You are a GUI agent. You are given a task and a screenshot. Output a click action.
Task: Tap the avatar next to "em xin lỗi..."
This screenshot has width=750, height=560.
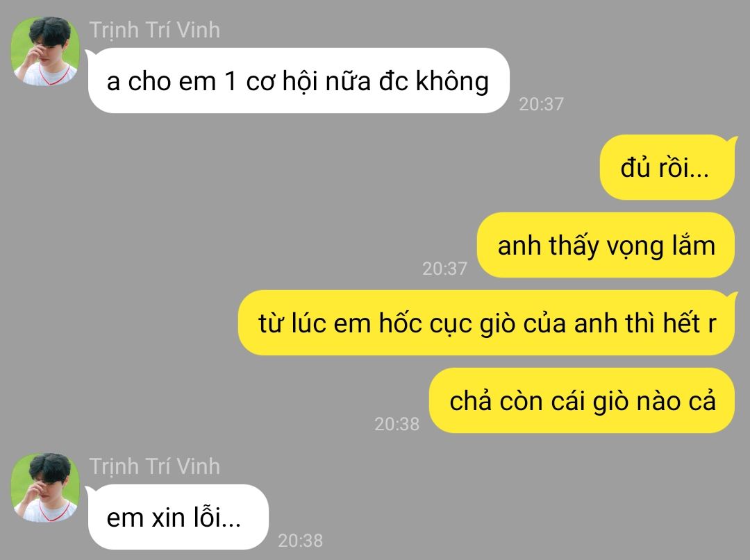[x=45, y=487]
